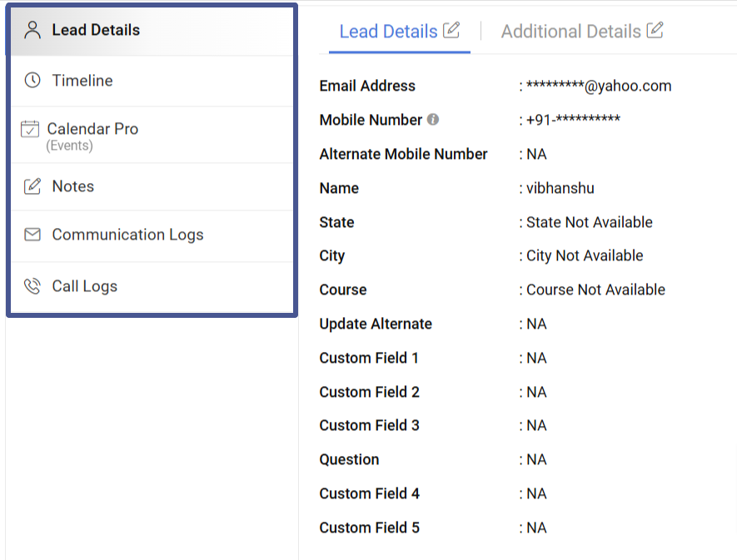Click the edit icon on Lead Details tab
This screenshot has width=737, height=560.
pos(451,31)
